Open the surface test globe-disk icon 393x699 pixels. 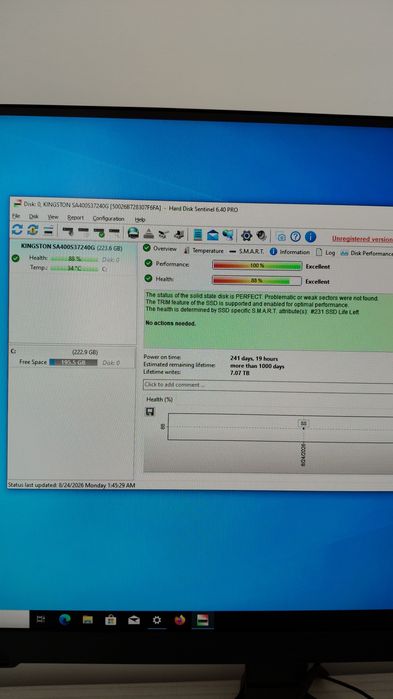coord(133,233)
